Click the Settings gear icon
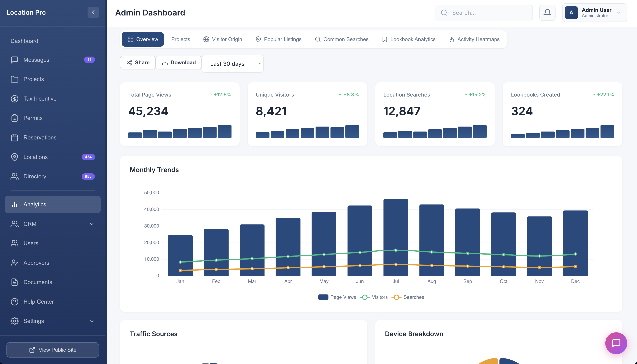637x364 pixels. [15, 321]
